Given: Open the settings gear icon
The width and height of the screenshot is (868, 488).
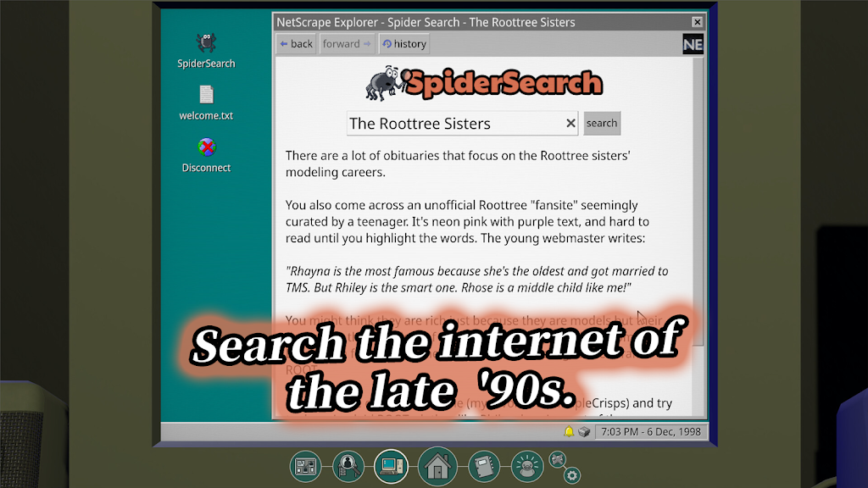Looking at the screenshot, I should pyautogui.click(x=572, y=475).
